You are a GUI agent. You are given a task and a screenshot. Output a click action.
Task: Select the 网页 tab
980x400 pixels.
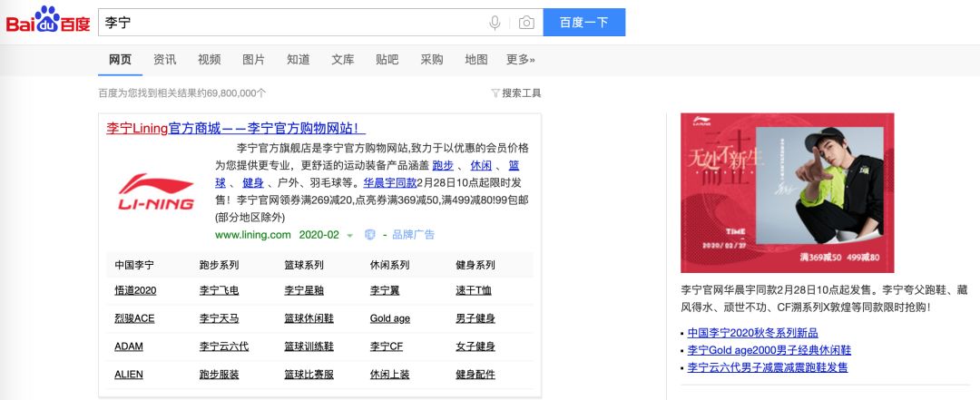coord(120,60)
